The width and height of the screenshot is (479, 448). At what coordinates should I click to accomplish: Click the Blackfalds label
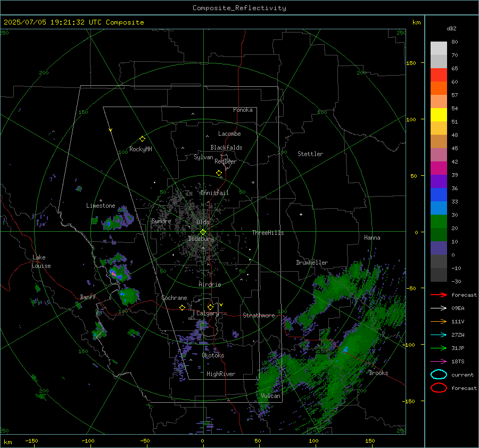[x=226, y=148]
